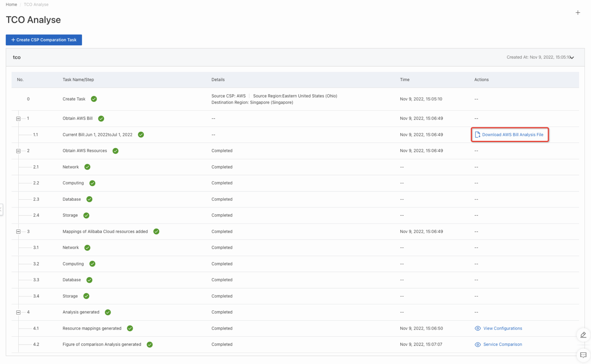Screen dimensions: 591x364
Task: Collapse step 3 Mappings of Alibaba Cloud resources
Action: click(18, 232)
